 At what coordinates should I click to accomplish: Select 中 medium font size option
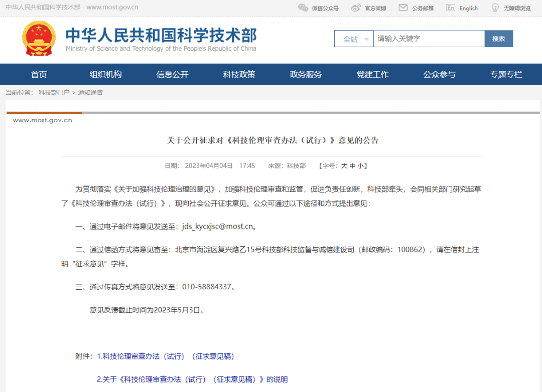(x=352, y=165)
